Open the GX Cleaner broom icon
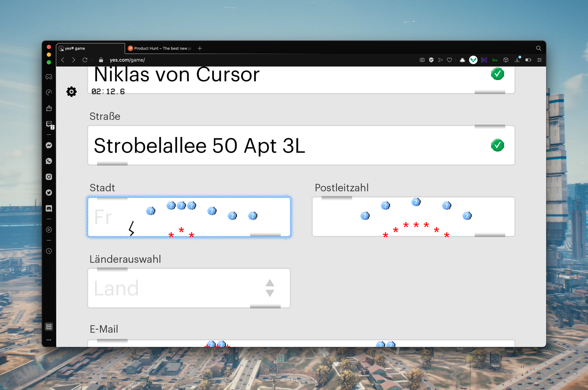 49,108
